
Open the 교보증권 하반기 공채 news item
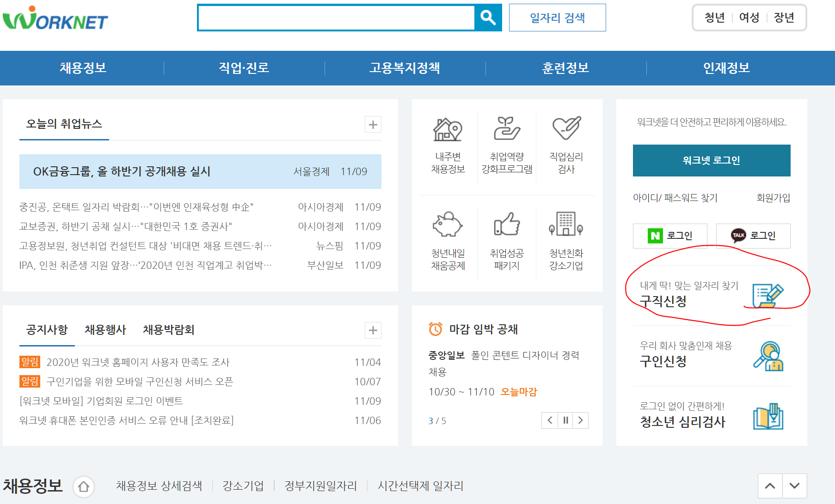(x=126, y=226)
